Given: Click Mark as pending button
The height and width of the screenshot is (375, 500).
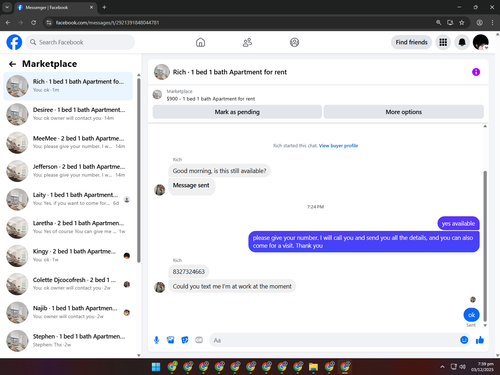Looking at the screenshot, I should click(x=237, y=112).
